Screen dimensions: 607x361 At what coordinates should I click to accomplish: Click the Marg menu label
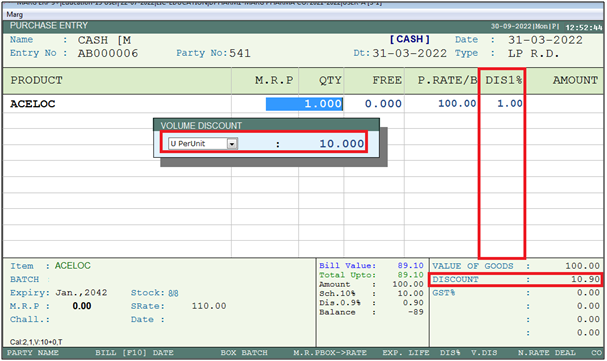[15, 14]
